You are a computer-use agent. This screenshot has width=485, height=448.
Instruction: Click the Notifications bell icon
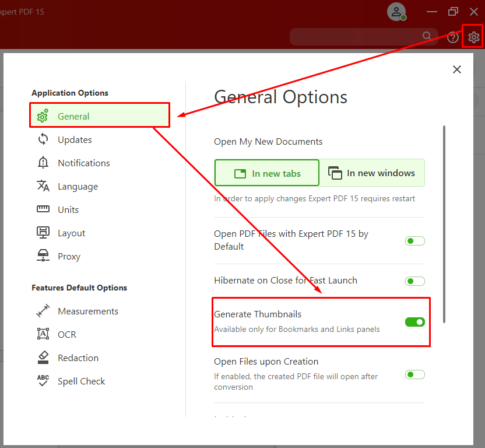(x=43, y=163)
